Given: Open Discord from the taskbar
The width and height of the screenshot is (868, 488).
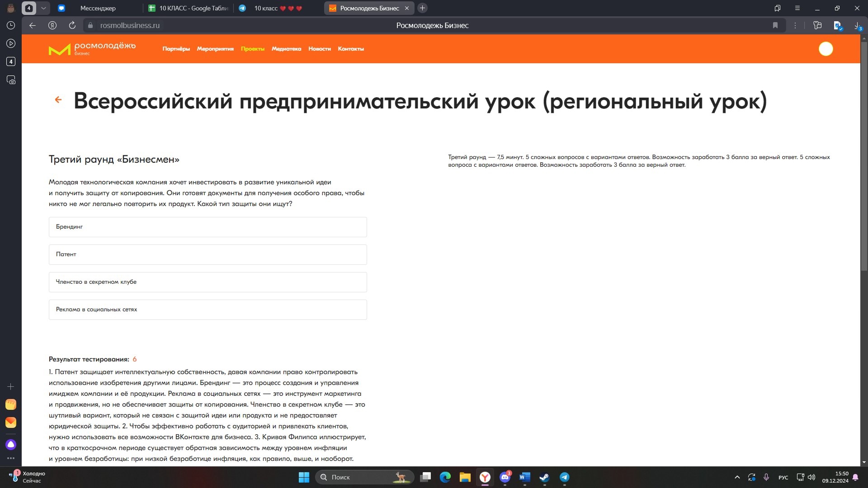Looking at the screenshot, I should (505, 477).
